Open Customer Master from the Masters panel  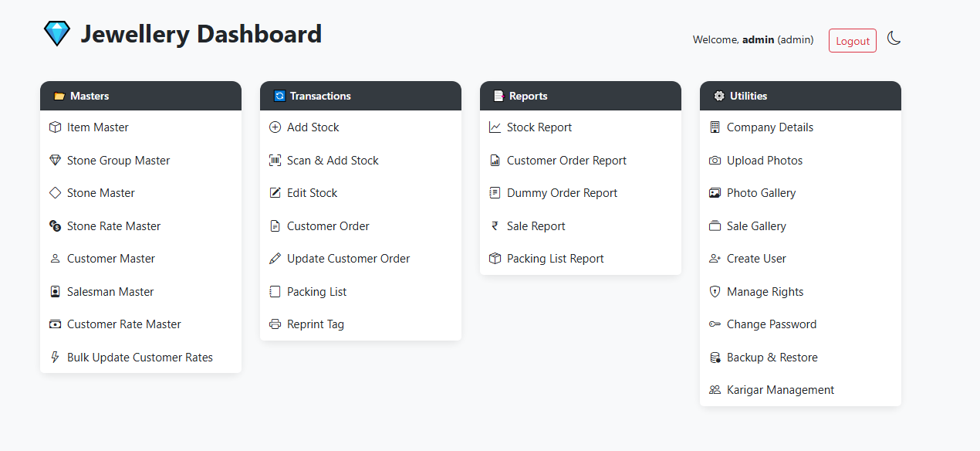(110, 258)
